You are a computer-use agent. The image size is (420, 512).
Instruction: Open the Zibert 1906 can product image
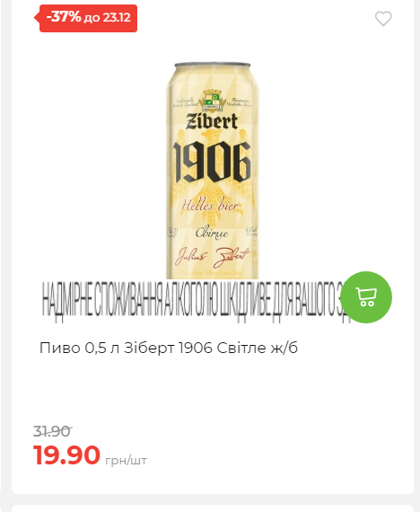tap(213, 170)
